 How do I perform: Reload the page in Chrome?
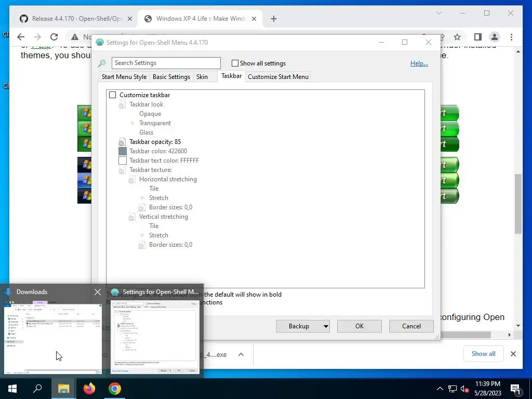(54, 37)
